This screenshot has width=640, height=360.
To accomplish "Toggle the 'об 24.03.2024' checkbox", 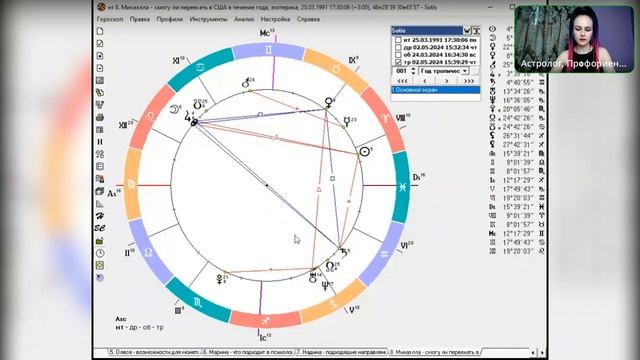I will point(398,55).
